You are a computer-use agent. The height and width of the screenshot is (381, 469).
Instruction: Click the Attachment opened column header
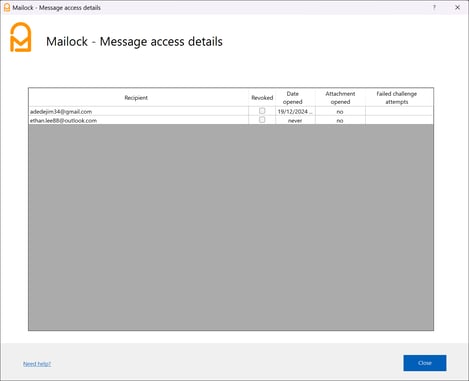click(340, 97)
